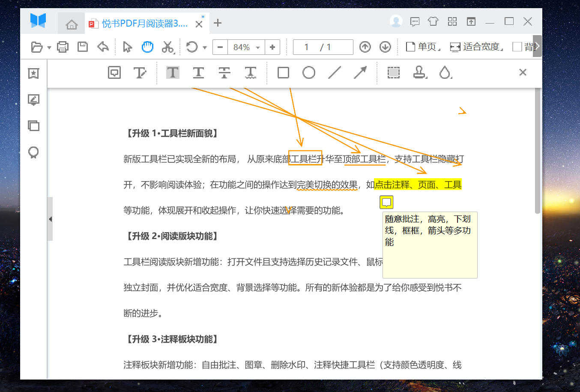Viewport: 580px width, 392px height.
Task: Click the print icon
Action: [x=63, y=47]
